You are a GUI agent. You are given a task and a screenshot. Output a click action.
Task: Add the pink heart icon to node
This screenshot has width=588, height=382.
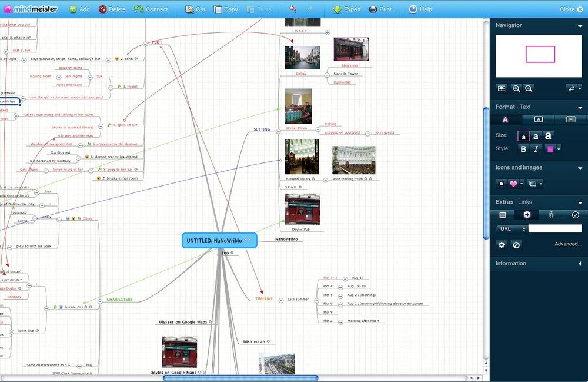(513, 184)
